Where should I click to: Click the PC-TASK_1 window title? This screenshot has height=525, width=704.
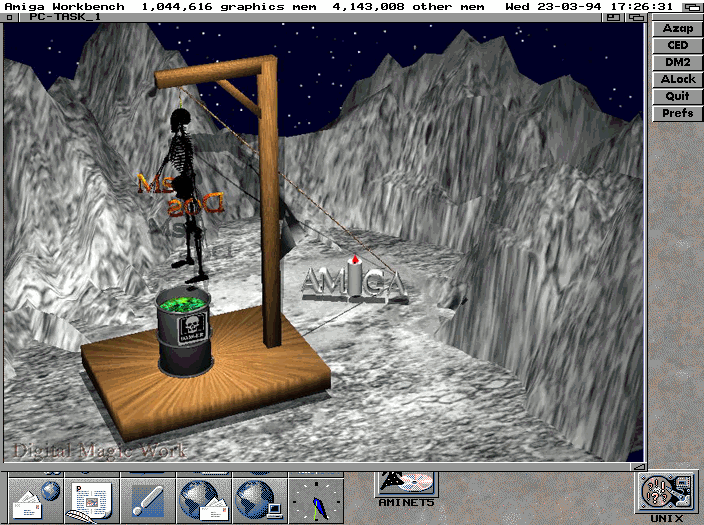coord(65,17)
